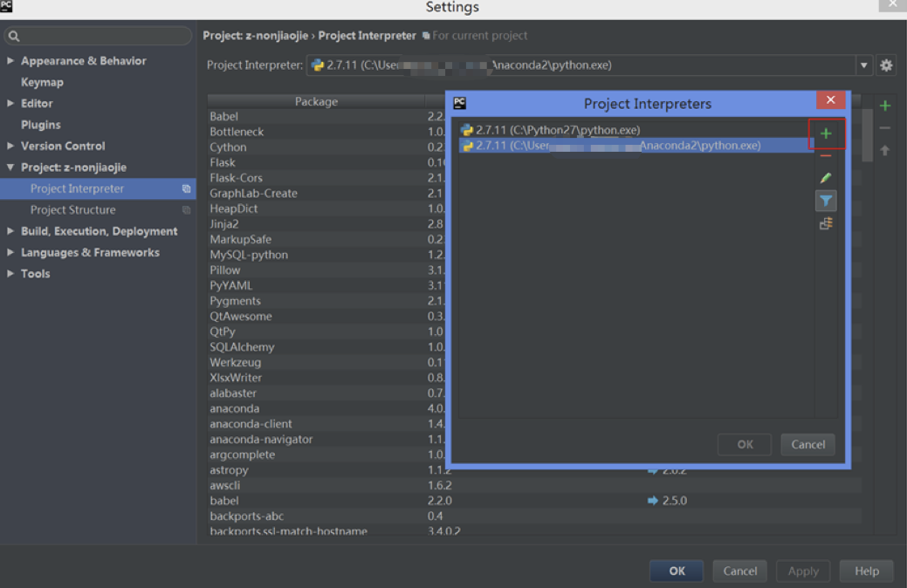Select the HeapDict package row
Image resolution: width=907 pixels, height=588 pixels.
tap(326, 209)
